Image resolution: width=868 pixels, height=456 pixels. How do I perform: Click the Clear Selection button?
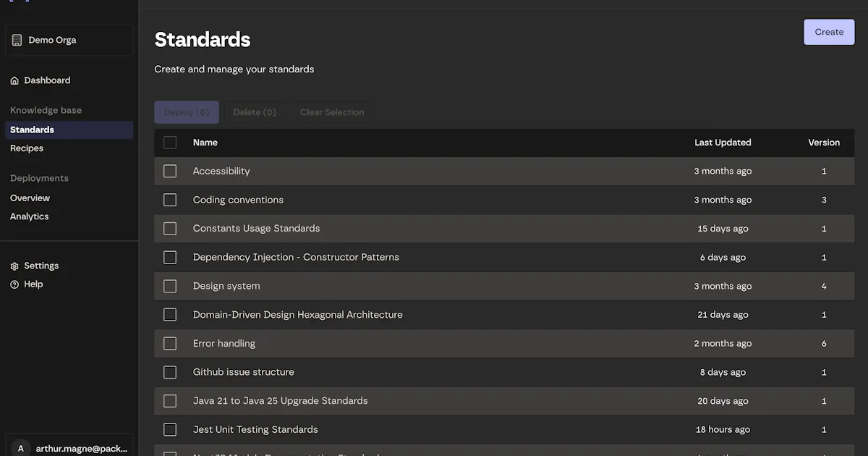click(x=332, y=112)
